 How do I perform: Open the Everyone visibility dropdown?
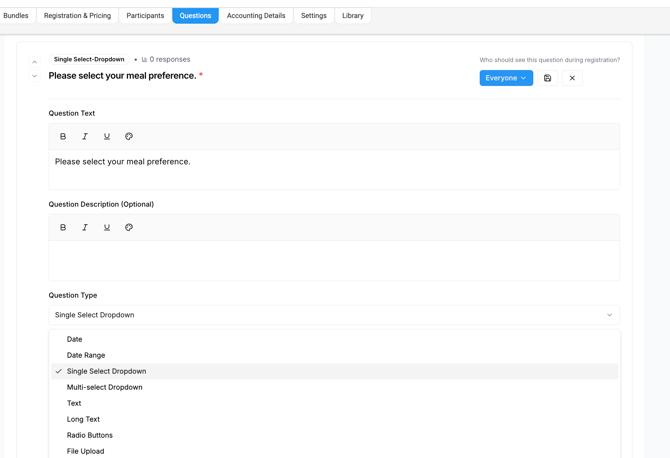506,78
